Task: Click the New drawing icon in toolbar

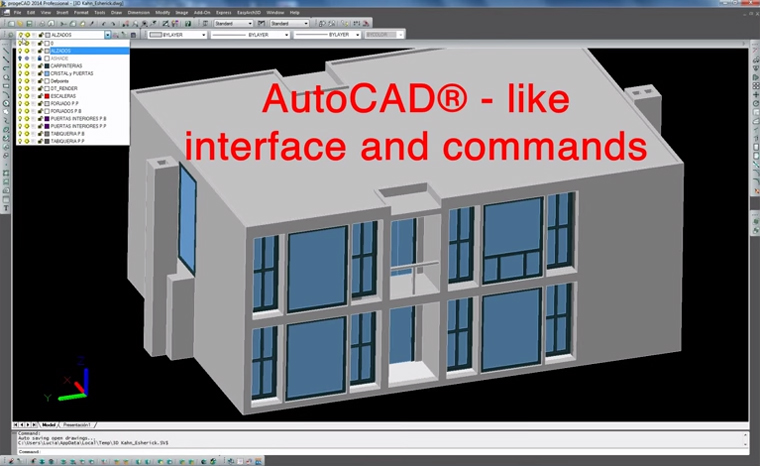Action: coord(11,23)
